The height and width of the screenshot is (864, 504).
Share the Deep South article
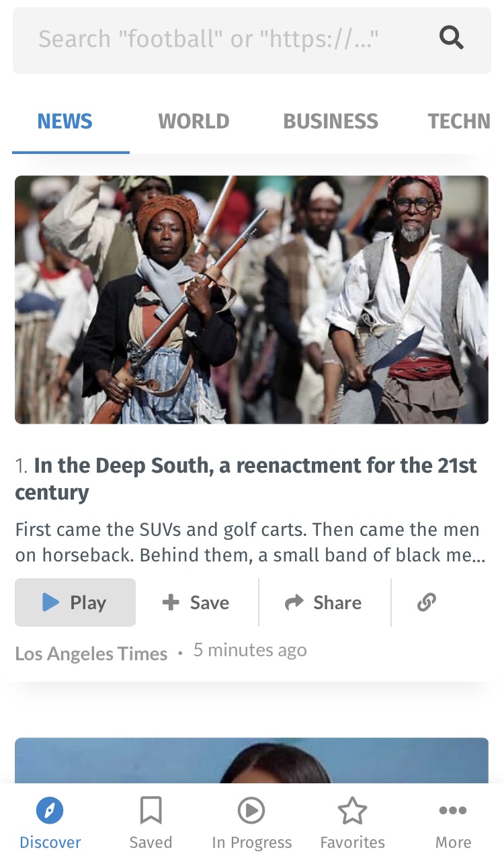324,602
